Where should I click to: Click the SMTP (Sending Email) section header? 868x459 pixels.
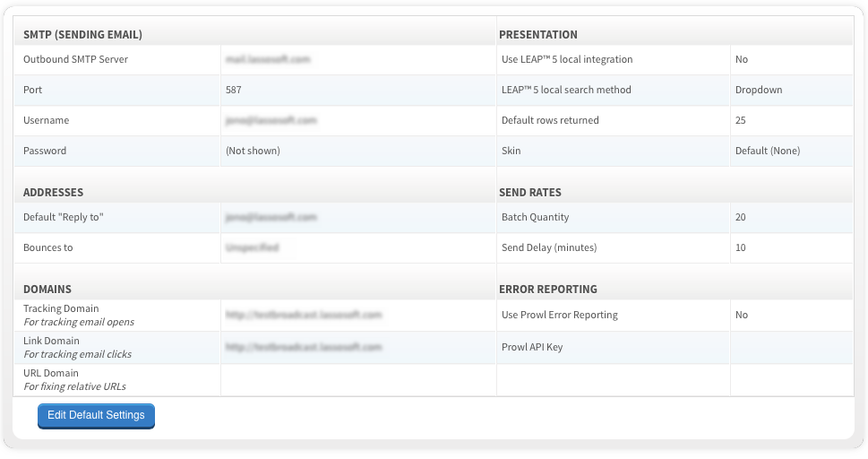pyautogui.click(x=82, y=34)
